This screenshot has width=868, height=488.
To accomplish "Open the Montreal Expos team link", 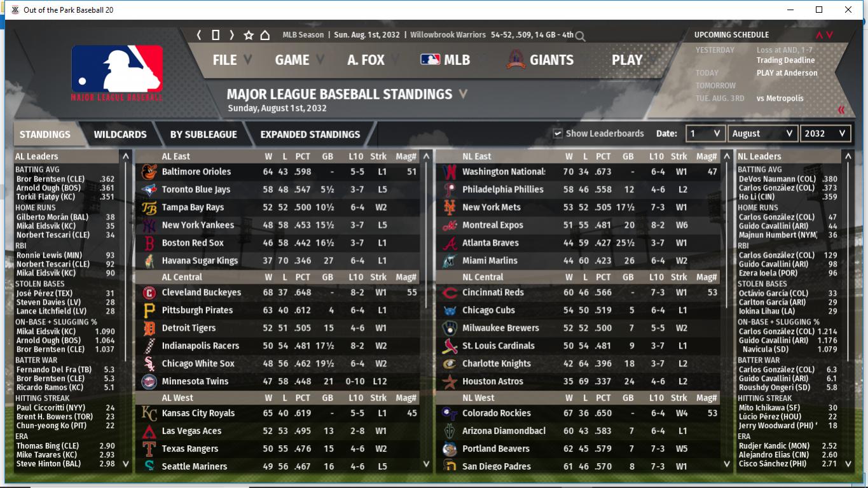I will pyautogui.click(x=493, y=225).
